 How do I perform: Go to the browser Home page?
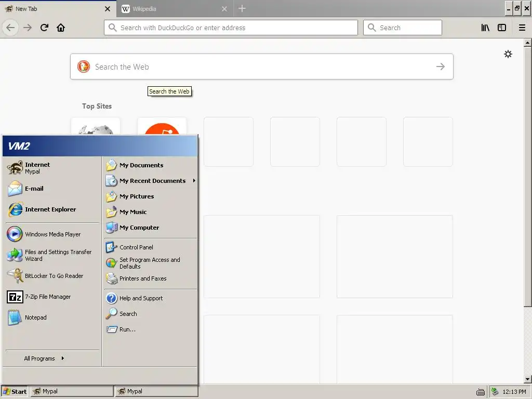pos(61,28)
